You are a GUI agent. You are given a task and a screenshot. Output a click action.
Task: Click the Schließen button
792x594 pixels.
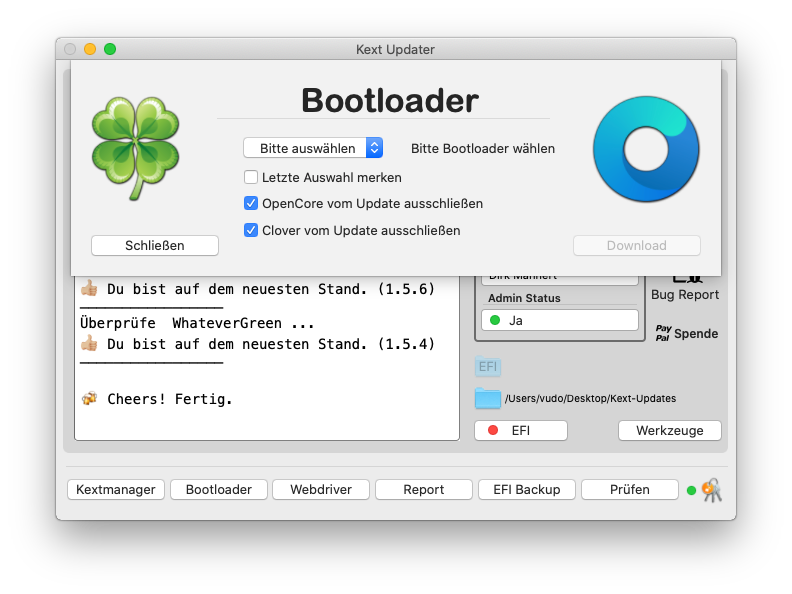tap(155, 245)
